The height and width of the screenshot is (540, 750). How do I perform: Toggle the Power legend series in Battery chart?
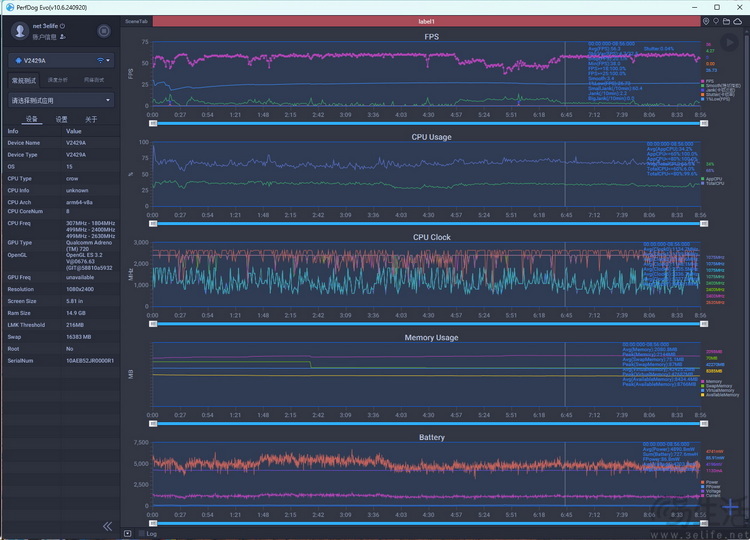pyautogui.click(x=709, y=482)
